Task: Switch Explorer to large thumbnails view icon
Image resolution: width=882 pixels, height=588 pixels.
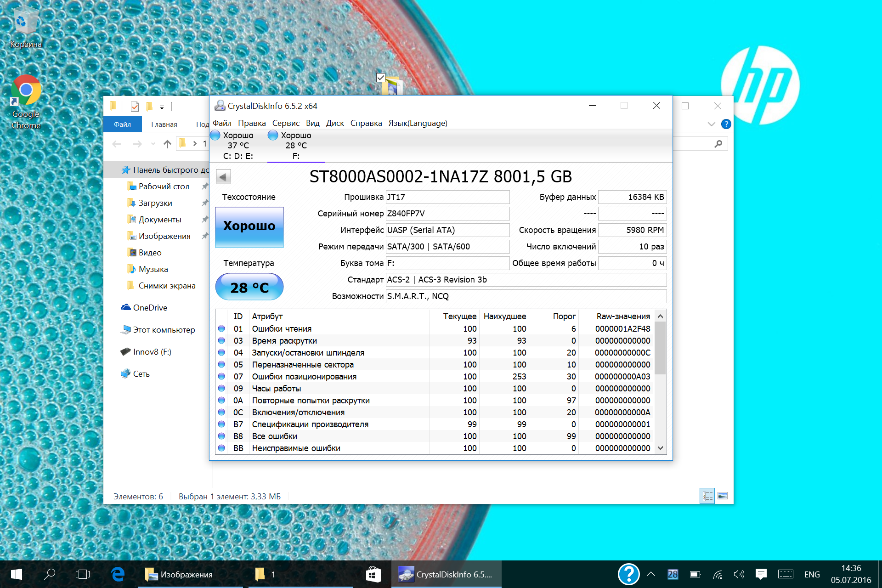Action: point(722,496)
